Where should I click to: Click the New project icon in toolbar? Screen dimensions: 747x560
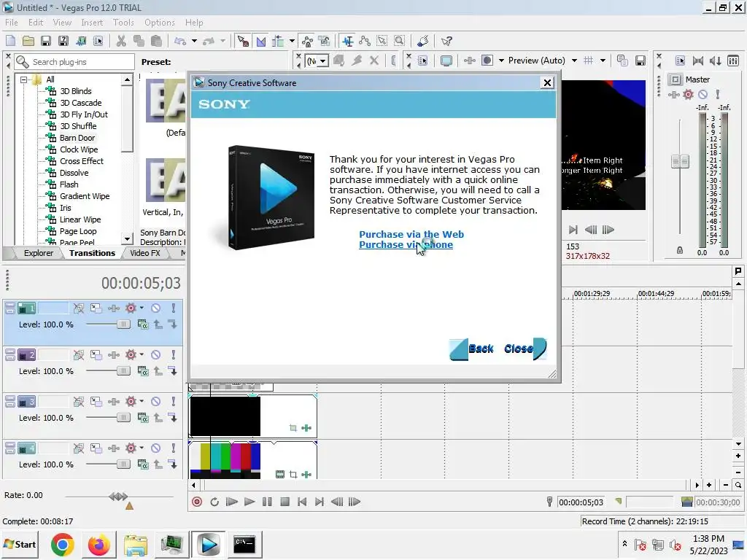pos(10,41)
